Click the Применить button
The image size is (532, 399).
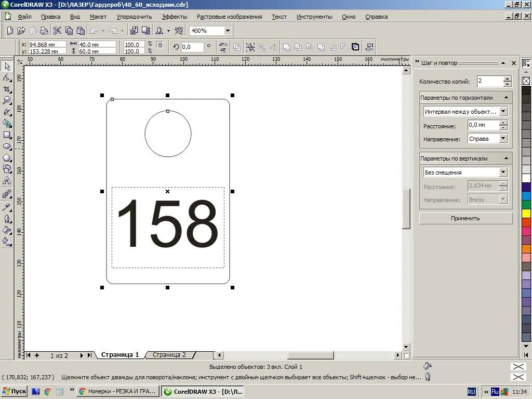(465, 218)
